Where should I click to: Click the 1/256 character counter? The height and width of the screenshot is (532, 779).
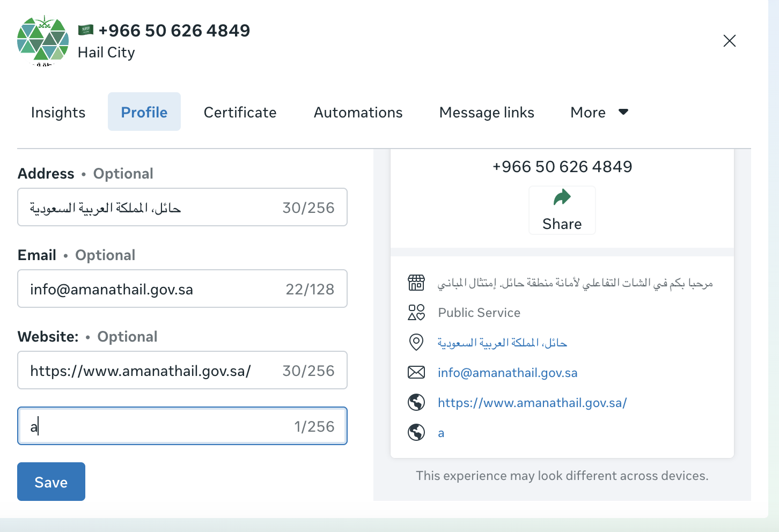(314, 426)
